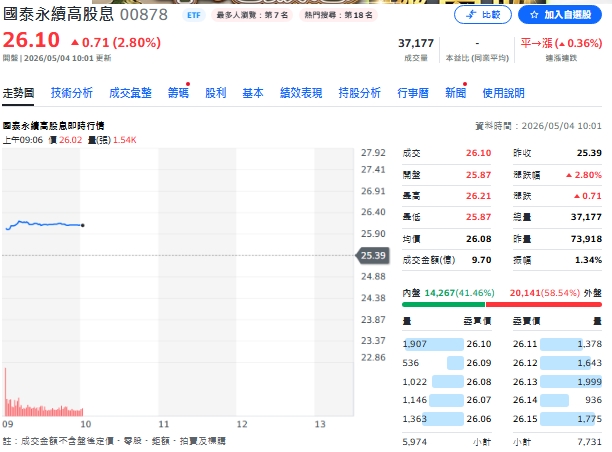Viewport: 612px width, 452px height.
Task: Click the 昨量 value 73,918
Action: [586, 239]
